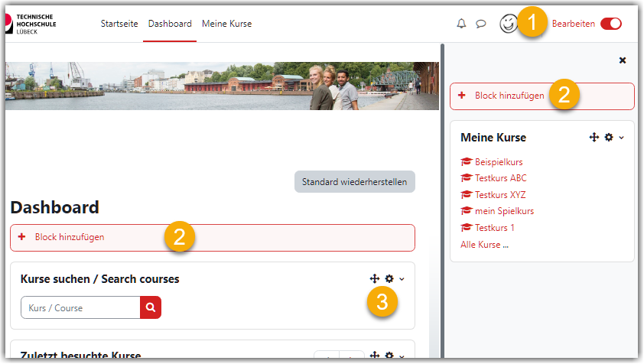Click the red search magnifier button
This screenshot has height=364, width=644.
(x=151, y=307)
